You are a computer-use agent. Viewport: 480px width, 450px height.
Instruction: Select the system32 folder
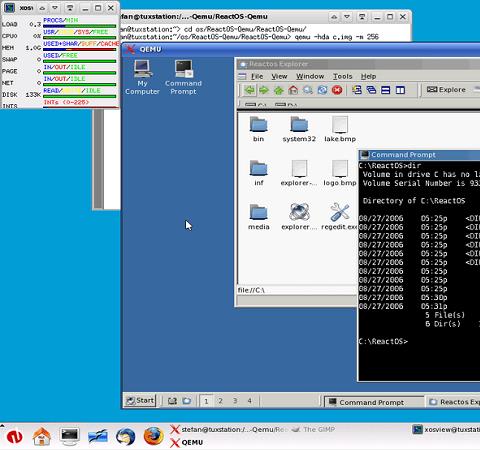click(299, 129)
